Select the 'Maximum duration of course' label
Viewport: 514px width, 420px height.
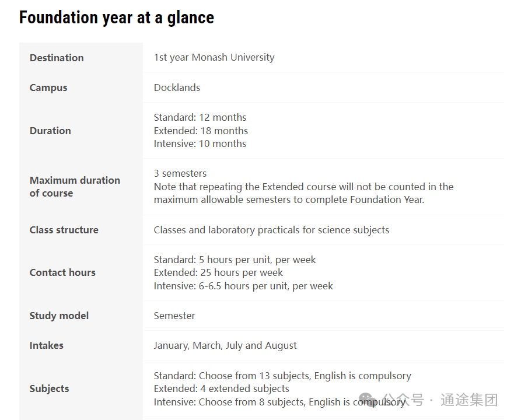75,187
